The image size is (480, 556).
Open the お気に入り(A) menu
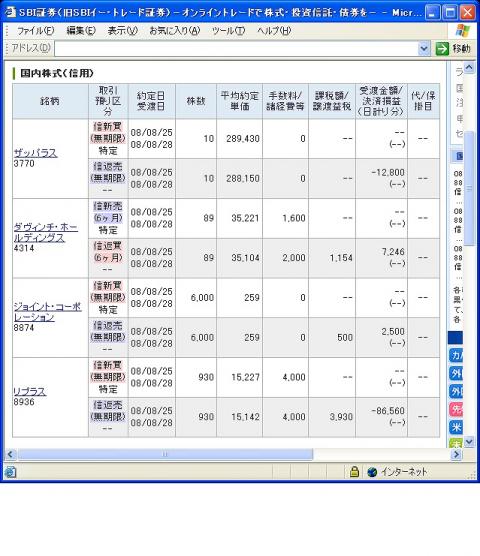tap(174, 31)
